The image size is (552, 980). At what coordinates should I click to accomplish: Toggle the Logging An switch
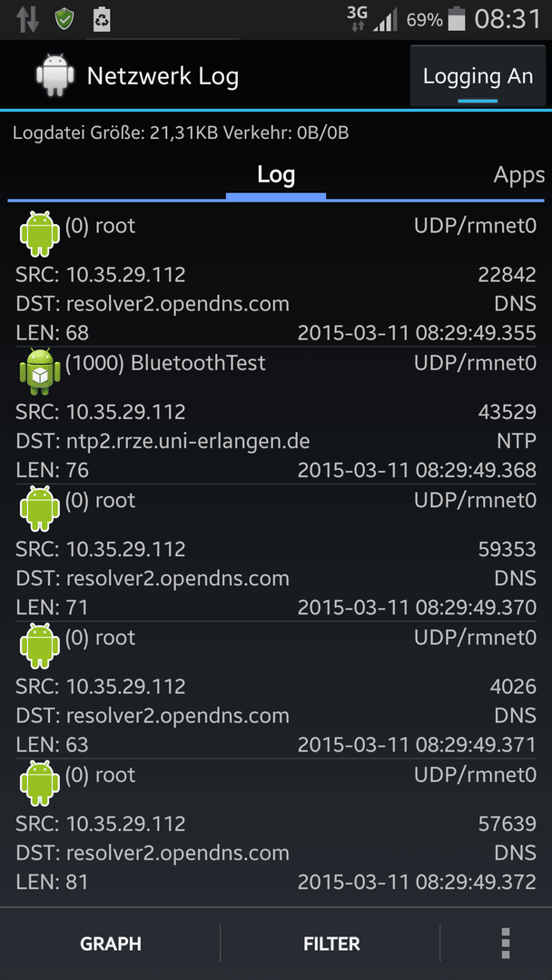coord(478,76)
